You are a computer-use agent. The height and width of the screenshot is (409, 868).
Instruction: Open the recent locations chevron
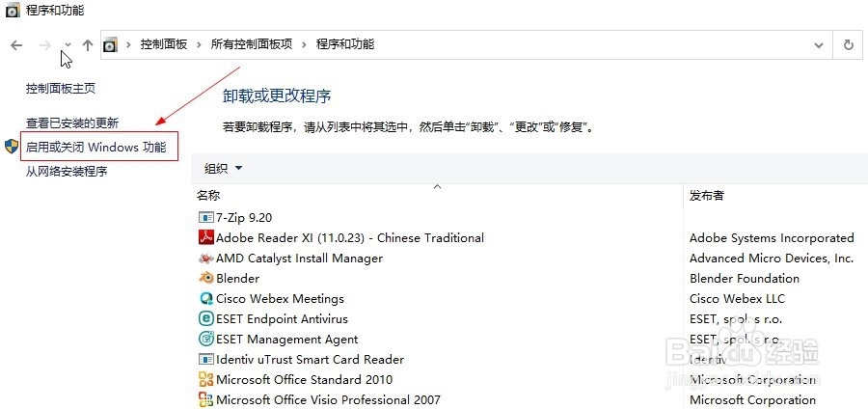click(x=68, y=45)
